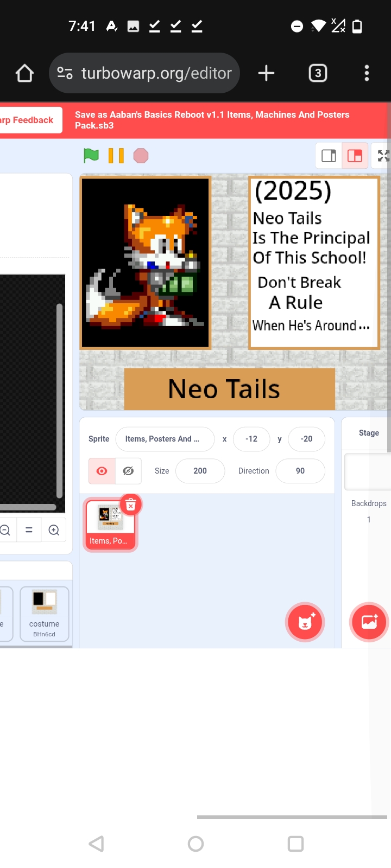This screenshot has width=391, height=868.
Task: Show sprite using the eye icon
Action: pyautogui.click(x=102, y=471)
